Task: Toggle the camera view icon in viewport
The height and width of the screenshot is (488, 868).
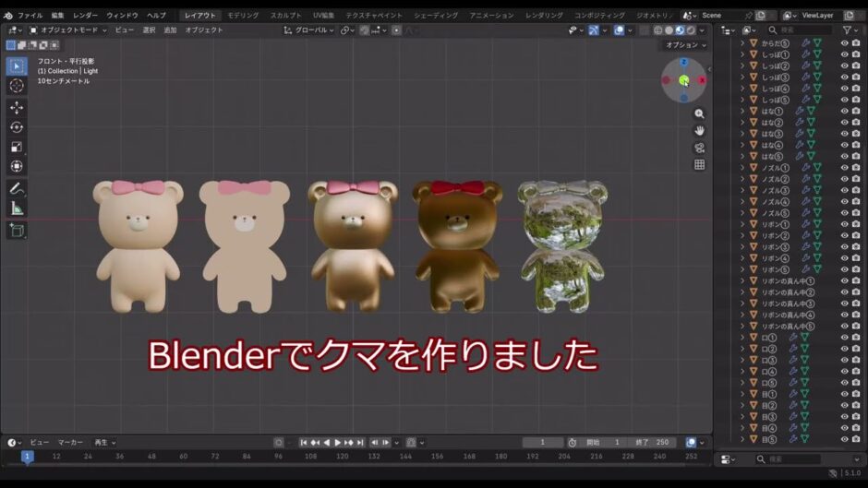Action: pos(699,148)
